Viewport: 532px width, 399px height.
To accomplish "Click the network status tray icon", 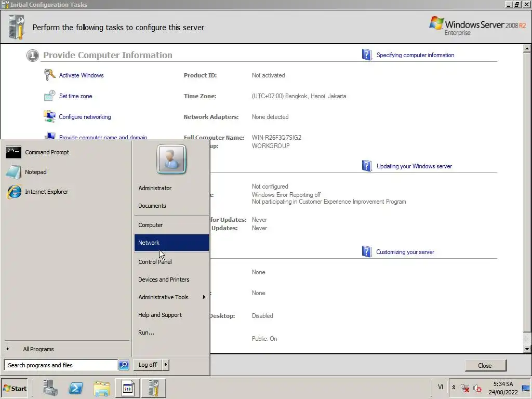I will tap(465, 388).
